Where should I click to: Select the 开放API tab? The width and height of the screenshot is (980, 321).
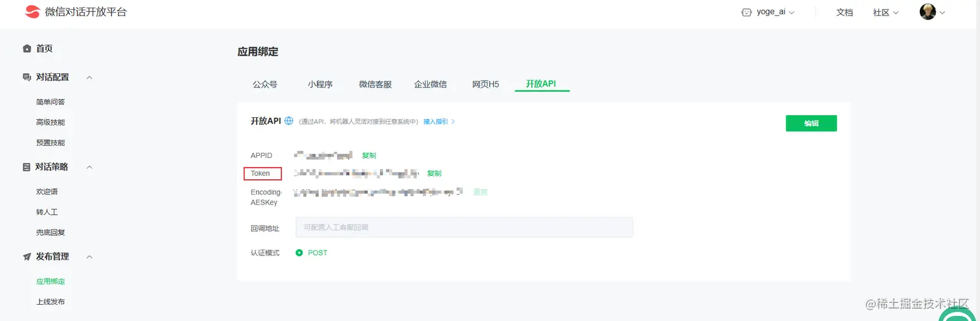point(541,84)
